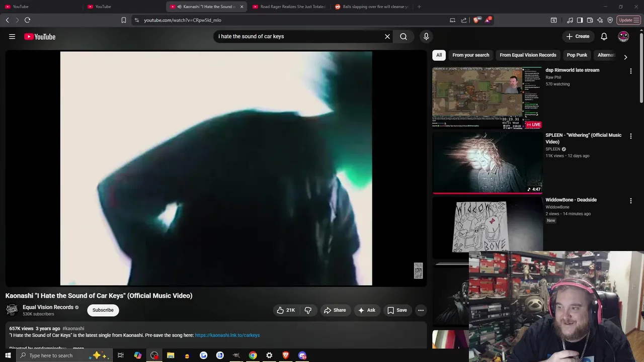Click the taskbar search box
This screenshot has height=362, width=644.
click(x=64, y=355)
